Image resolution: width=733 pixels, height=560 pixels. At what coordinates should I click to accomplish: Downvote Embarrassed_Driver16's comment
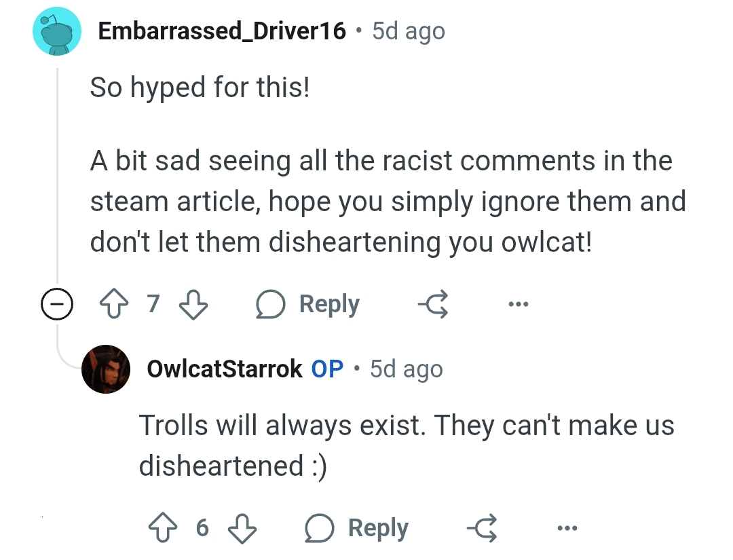click(193, 305)
